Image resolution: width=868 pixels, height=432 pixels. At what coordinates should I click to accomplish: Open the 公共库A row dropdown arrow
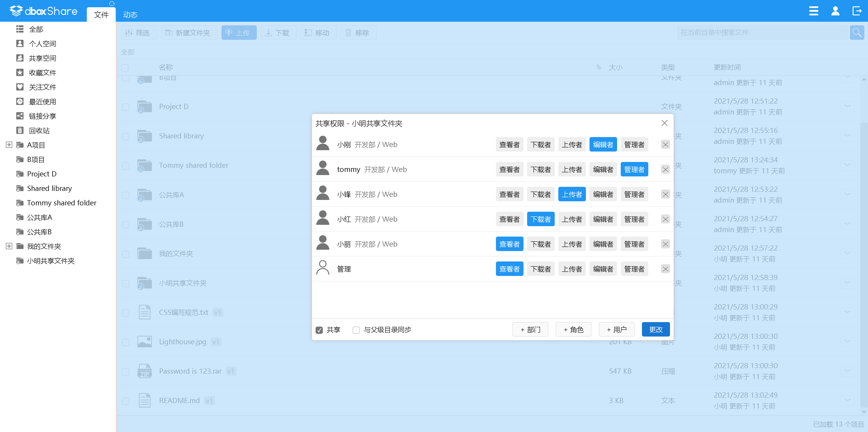tap(847, 194)
